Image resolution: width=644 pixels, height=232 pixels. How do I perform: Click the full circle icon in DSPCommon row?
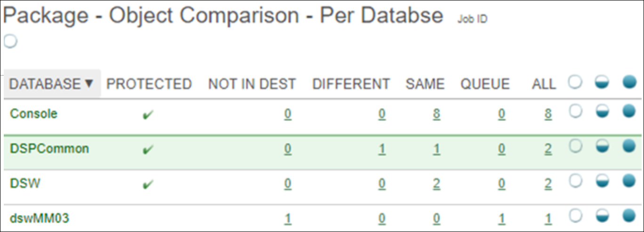coord(628,146)
